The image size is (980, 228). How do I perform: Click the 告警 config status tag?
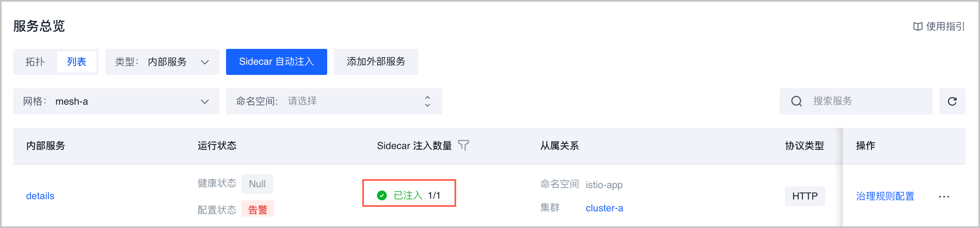[257, 210]
